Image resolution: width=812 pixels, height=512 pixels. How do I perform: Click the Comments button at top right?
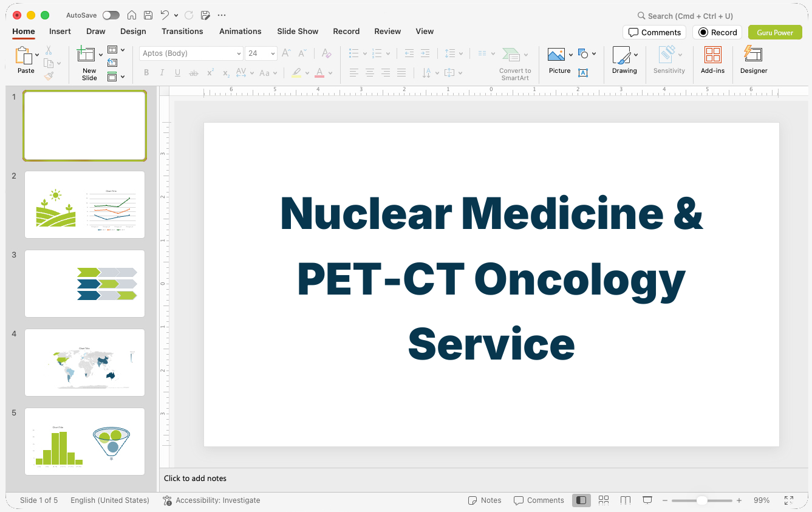(x=654, y=32)
